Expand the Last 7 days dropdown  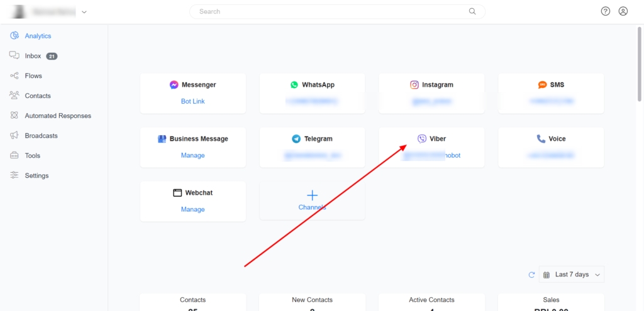click(572, 275)
